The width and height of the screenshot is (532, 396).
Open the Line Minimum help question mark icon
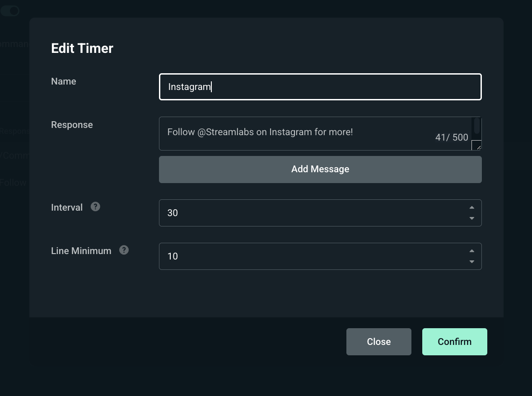click(124, 250)
